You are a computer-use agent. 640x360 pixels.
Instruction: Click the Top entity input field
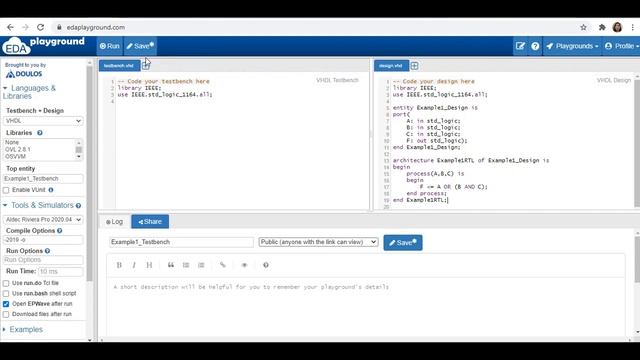click(43, 178)
